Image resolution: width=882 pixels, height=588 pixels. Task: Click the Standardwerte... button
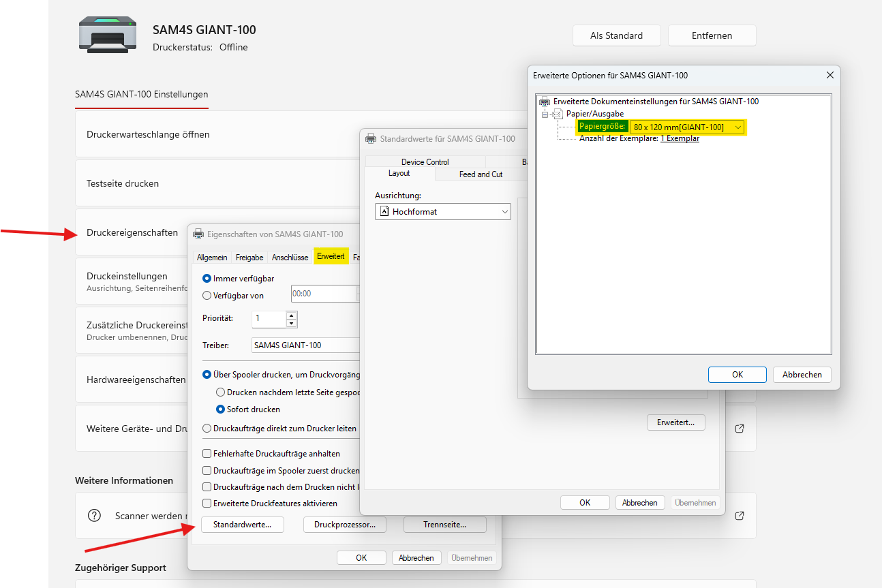click(243, 525)
